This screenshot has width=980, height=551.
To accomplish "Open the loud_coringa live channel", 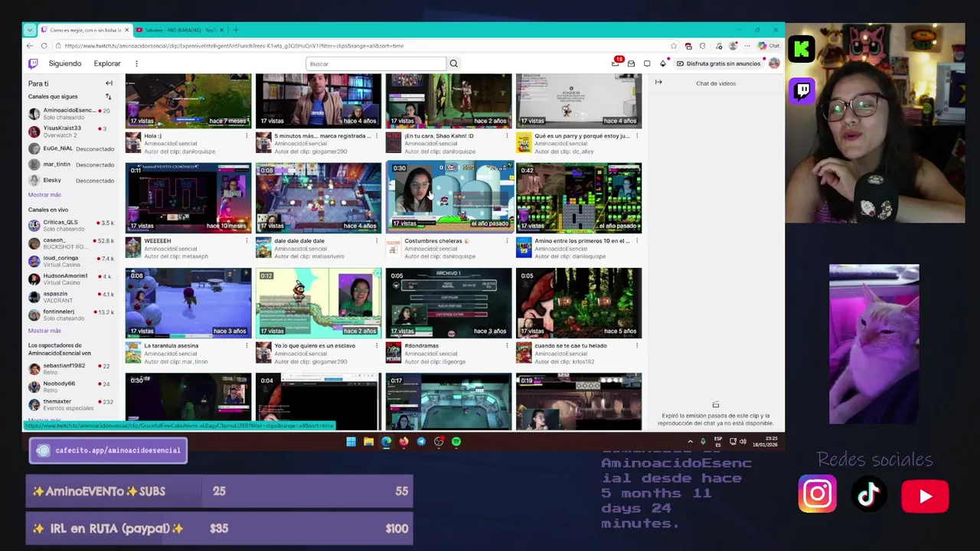I will point(70,261).
